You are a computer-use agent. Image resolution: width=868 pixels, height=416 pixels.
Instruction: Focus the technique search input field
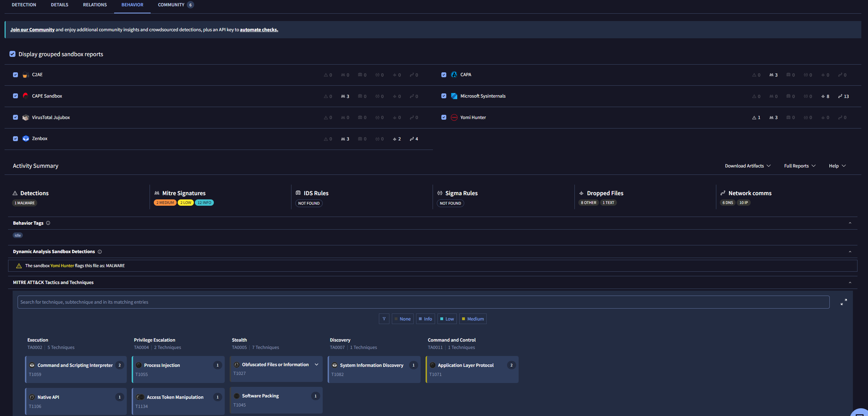point(423,302)
